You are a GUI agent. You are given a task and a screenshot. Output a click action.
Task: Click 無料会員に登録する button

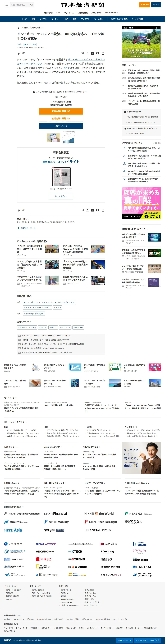(x=61, y=119)
